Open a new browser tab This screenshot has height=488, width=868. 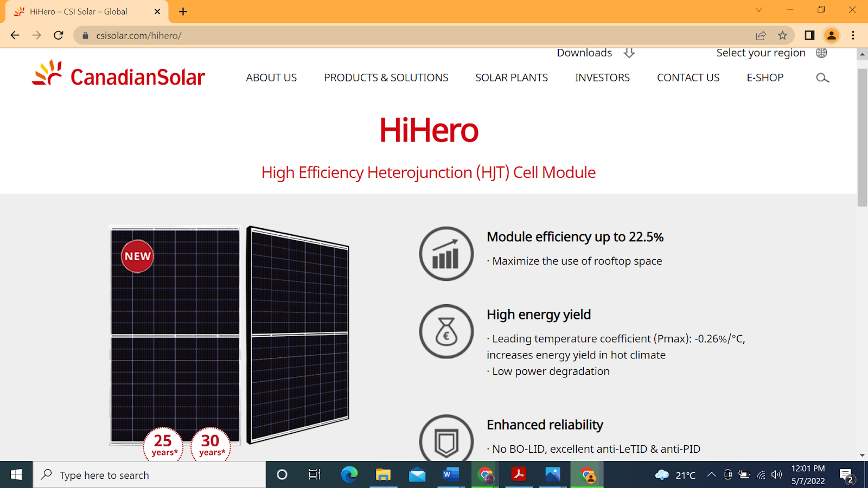(183, 11)
